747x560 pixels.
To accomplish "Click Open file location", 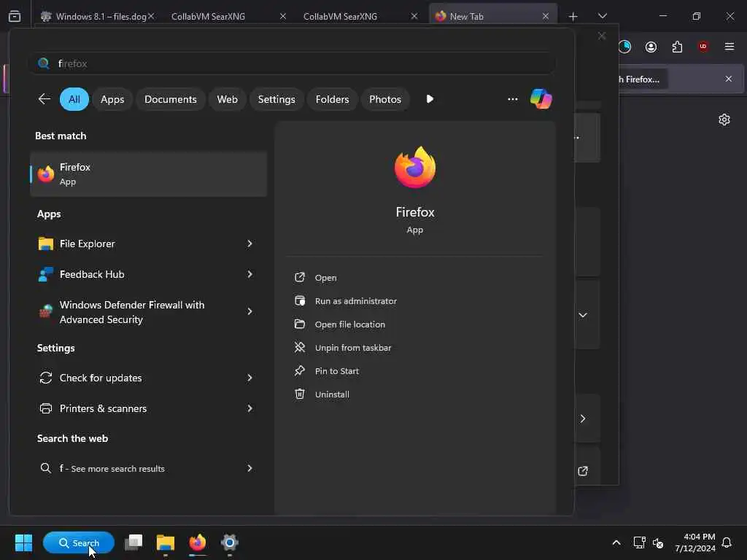I will pos(350,324).
